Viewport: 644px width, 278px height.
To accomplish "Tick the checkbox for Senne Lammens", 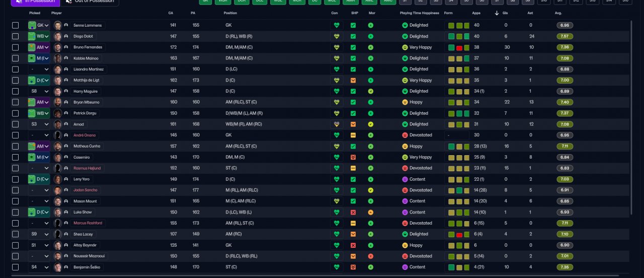I will coord(16,25).
